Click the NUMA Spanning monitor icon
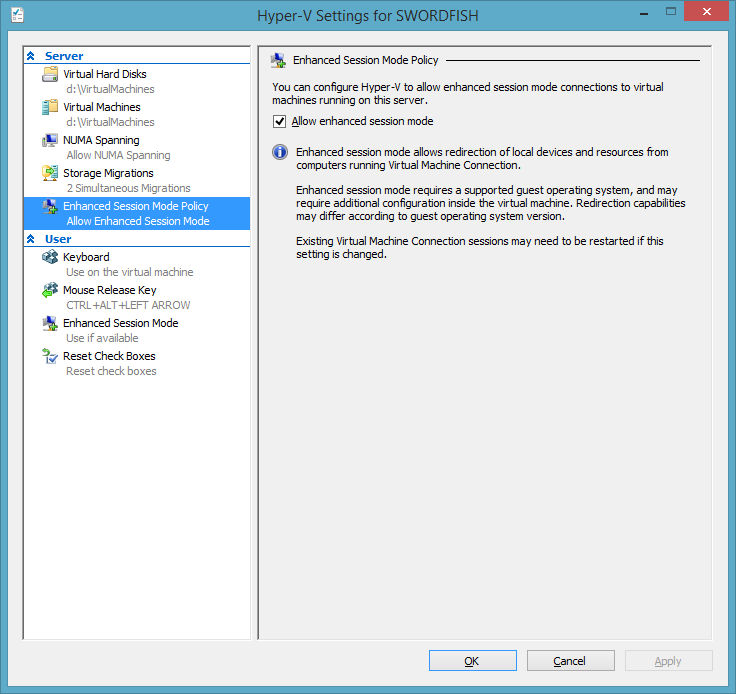This screenshot has width=736, height=694. (x=50, y=140)
